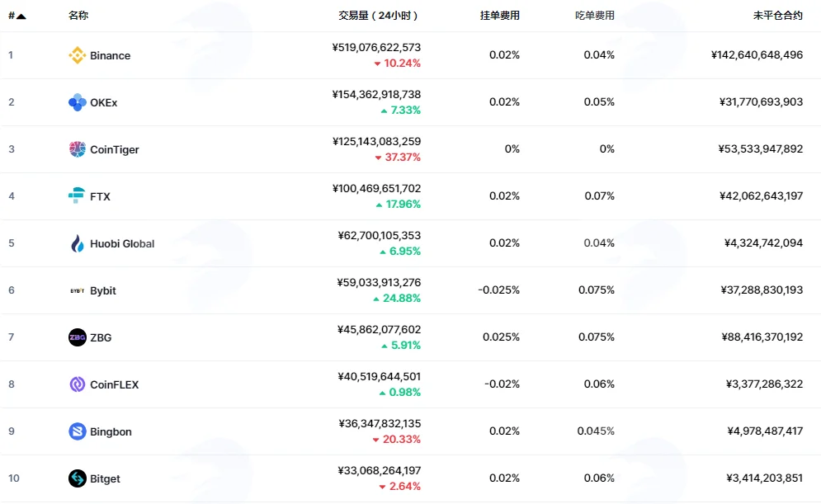Select the Huobi Global flame icon

coord(77,243)
